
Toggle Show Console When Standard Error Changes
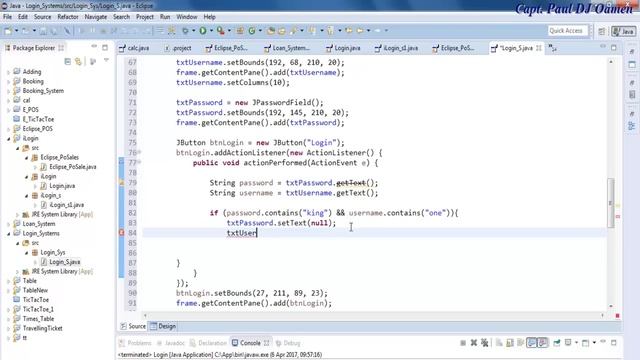click(543, 343)
